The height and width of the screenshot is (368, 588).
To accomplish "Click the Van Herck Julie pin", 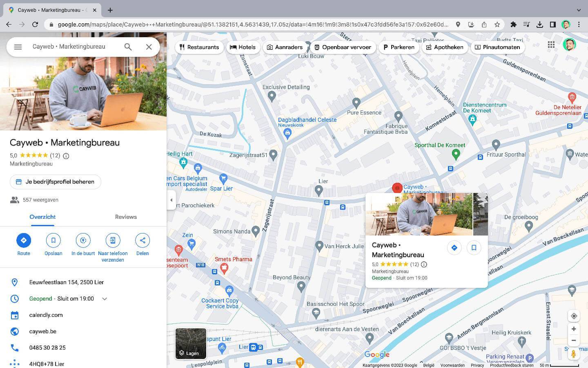I will [319, 246].
